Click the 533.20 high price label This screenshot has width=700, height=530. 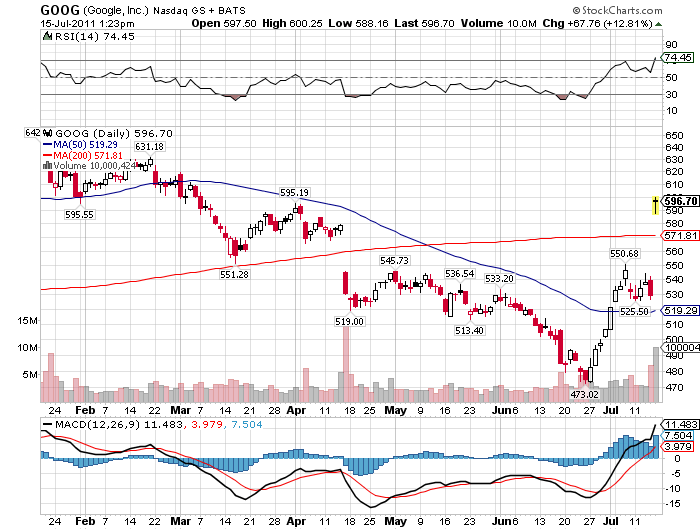click(500, 279)
